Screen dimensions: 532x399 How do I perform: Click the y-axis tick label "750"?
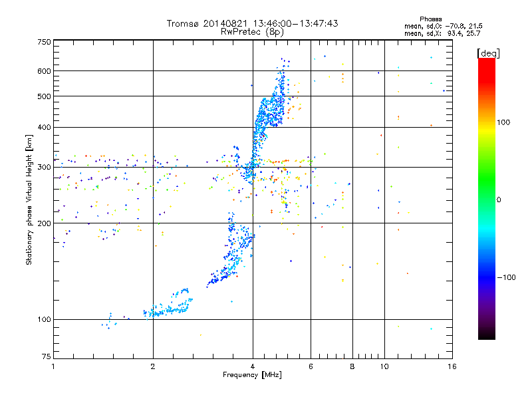pos(44,42)
